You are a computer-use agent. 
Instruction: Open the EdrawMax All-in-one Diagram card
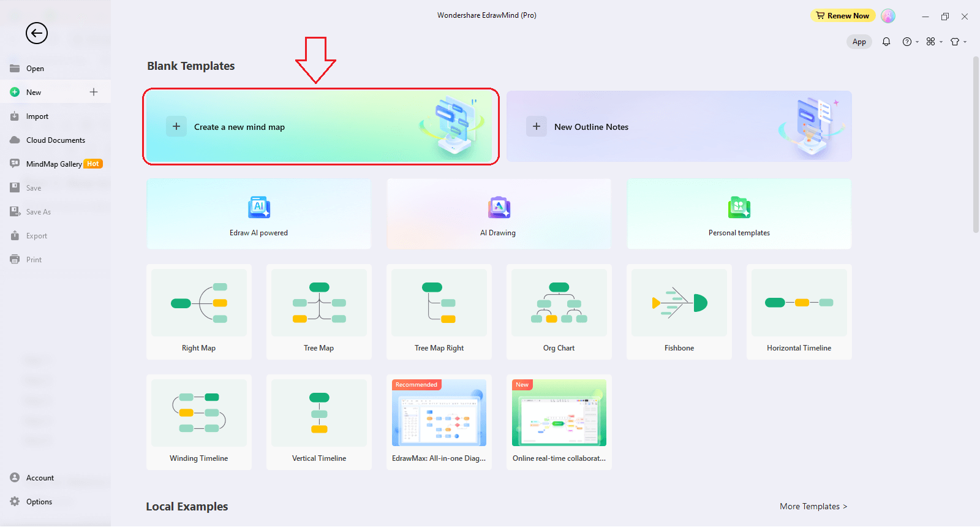pyautogui.click(x=439, y=422)
